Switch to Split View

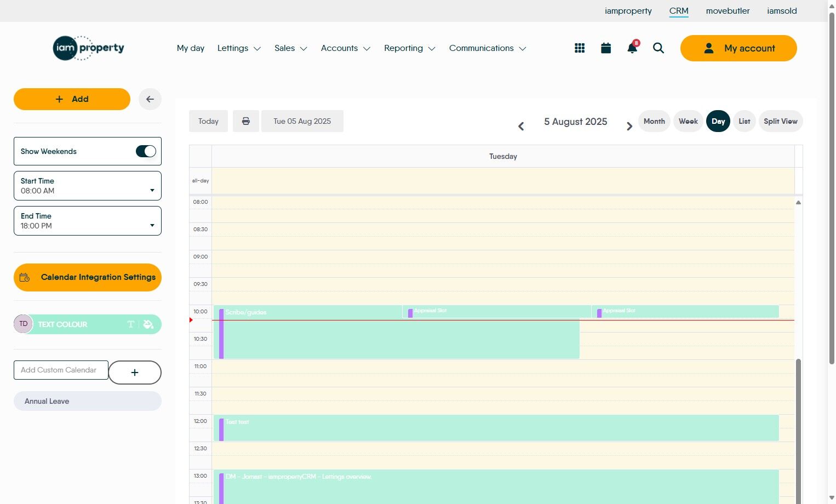pos(781,121)
